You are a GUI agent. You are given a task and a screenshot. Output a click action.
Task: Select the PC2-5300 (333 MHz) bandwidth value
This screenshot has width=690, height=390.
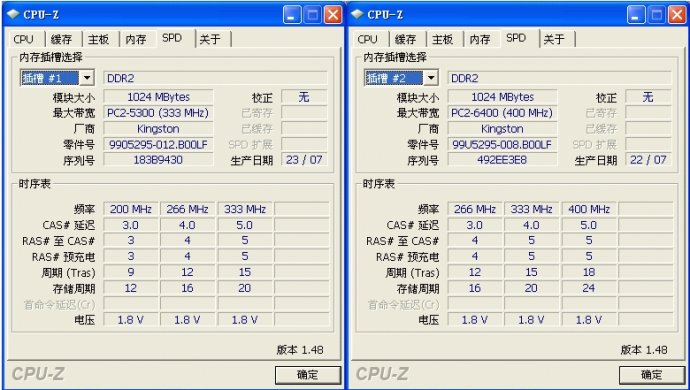(158, 113)
